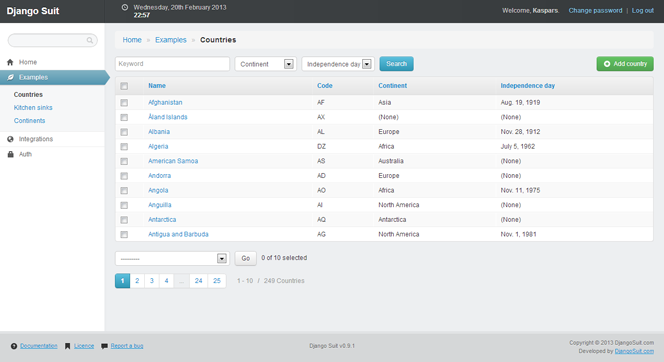Open the Algeria country link
The width and height of the screenshot is (664, 362).
coord(158,146)
